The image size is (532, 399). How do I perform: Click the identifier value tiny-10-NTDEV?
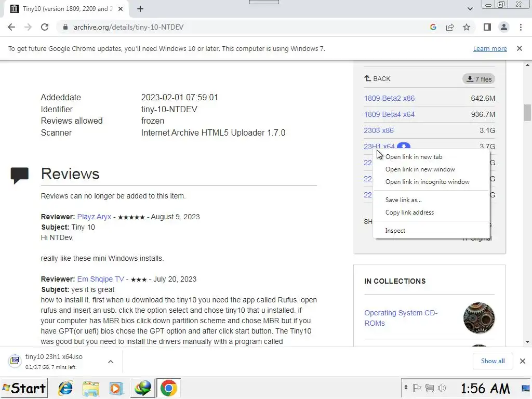pyautogui.click(x=169, y=109)
